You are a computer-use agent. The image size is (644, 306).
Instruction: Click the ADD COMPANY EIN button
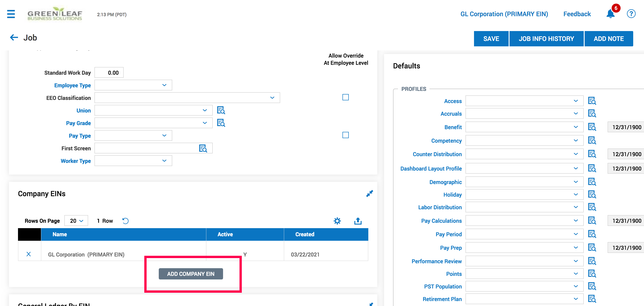coord(191,274)
